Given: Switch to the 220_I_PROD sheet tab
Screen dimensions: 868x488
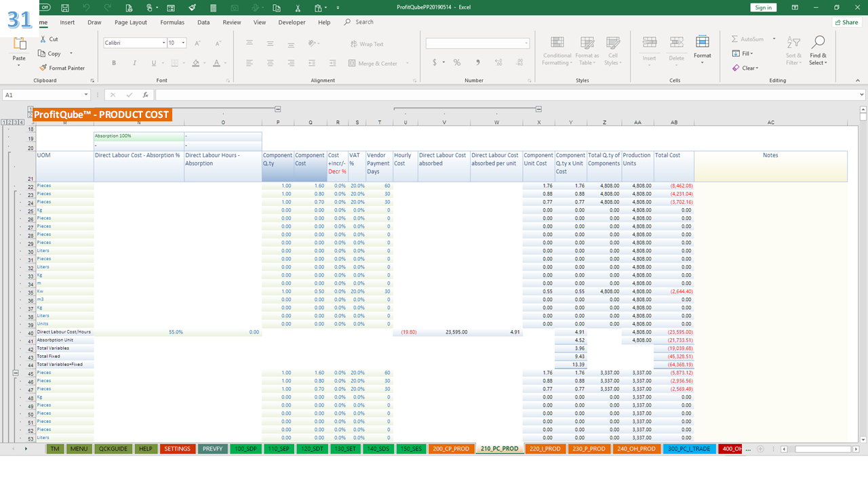Looking at the screenshot, I should (545, 449).
